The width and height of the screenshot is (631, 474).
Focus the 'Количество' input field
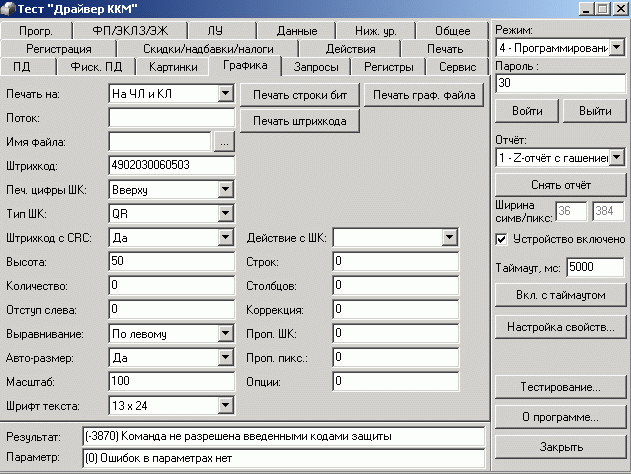click(x=171, y=285)
